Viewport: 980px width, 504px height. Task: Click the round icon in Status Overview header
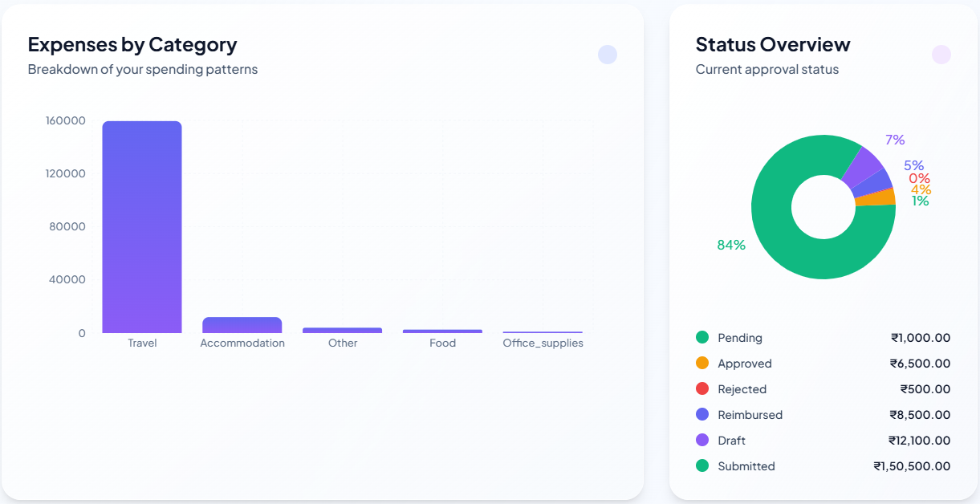(x=941, y=55)
